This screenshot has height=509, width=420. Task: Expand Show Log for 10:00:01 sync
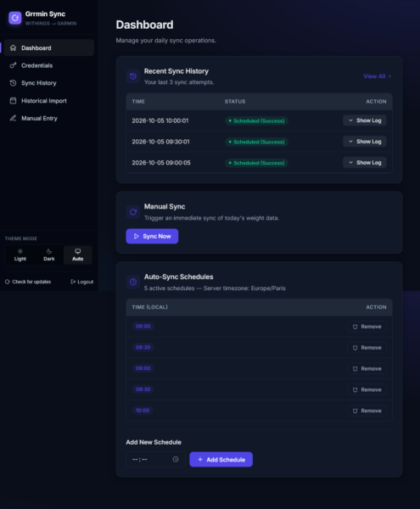coord(365,120)
